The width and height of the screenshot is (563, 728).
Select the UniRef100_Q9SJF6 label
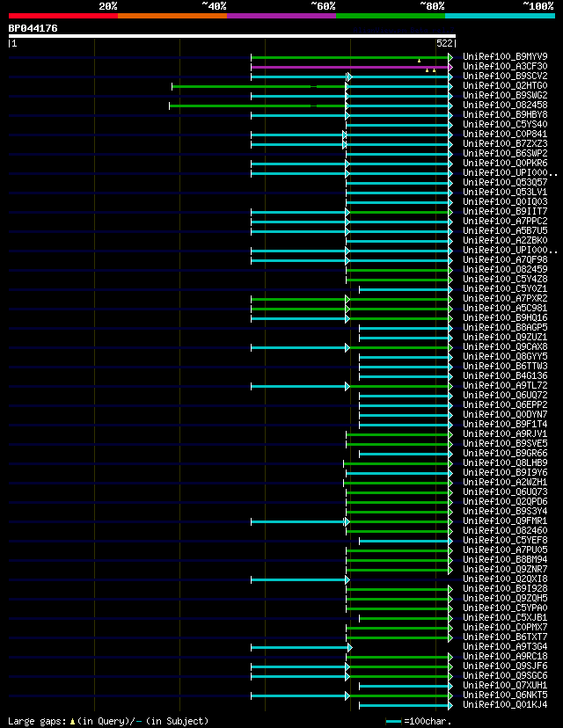coord(505,666)
